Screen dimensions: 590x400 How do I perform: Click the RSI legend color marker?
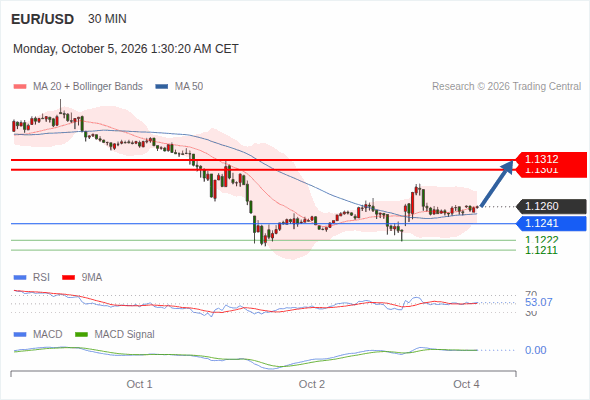tap(20, 278)
